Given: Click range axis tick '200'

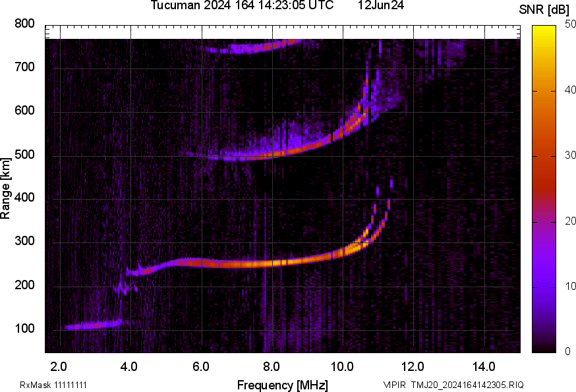Looking at the screenshot, I should click(x=24, y=285).
